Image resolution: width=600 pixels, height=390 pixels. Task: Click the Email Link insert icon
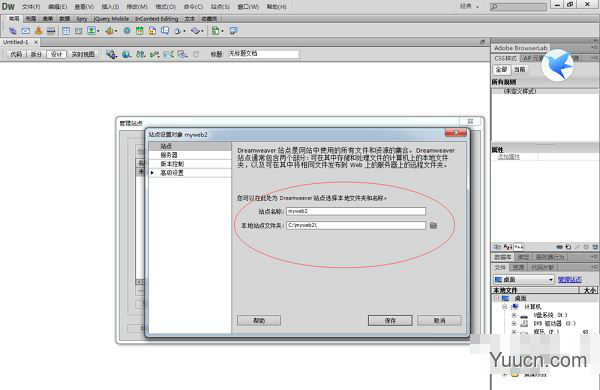click(26, 31)
